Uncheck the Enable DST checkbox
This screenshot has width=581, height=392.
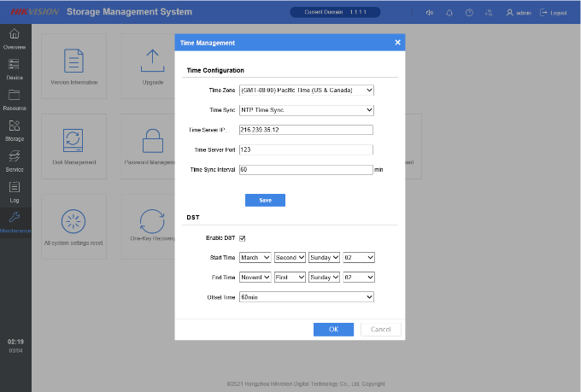point(242,238)
